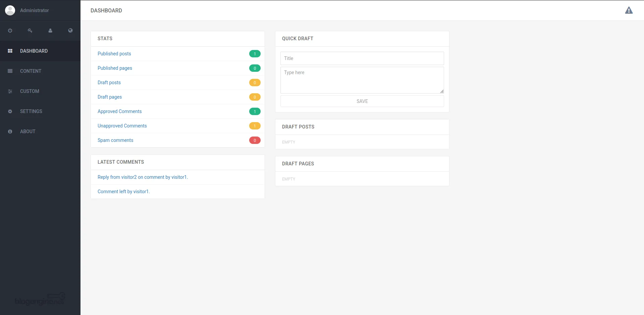Screen dimensions: 644x315
Task: Click the Quick Draft Title field
Action: click(x=362, y=58)
